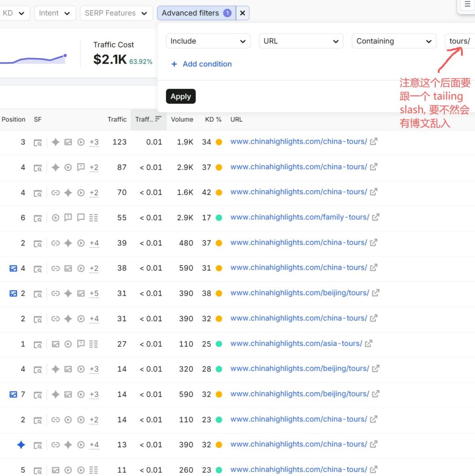
Task: Click the 63.92% traffic cost change
Action: pyautogui.click(x=140, y=62)
